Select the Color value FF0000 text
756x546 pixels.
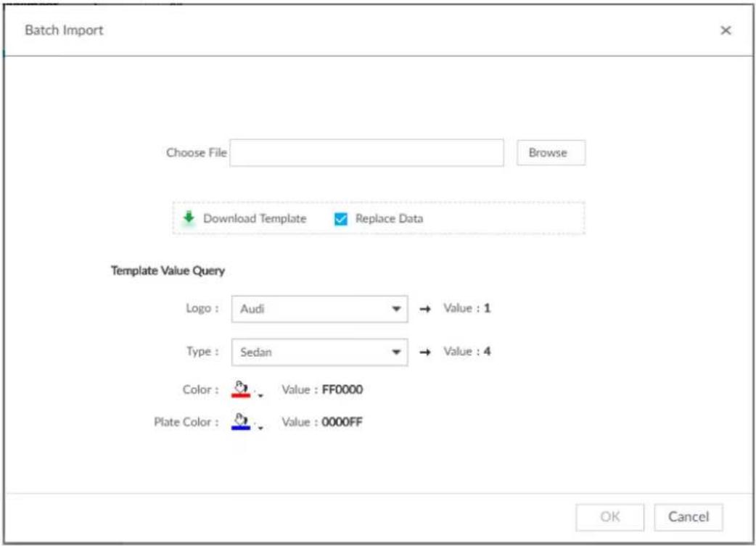tap(342, 389)
